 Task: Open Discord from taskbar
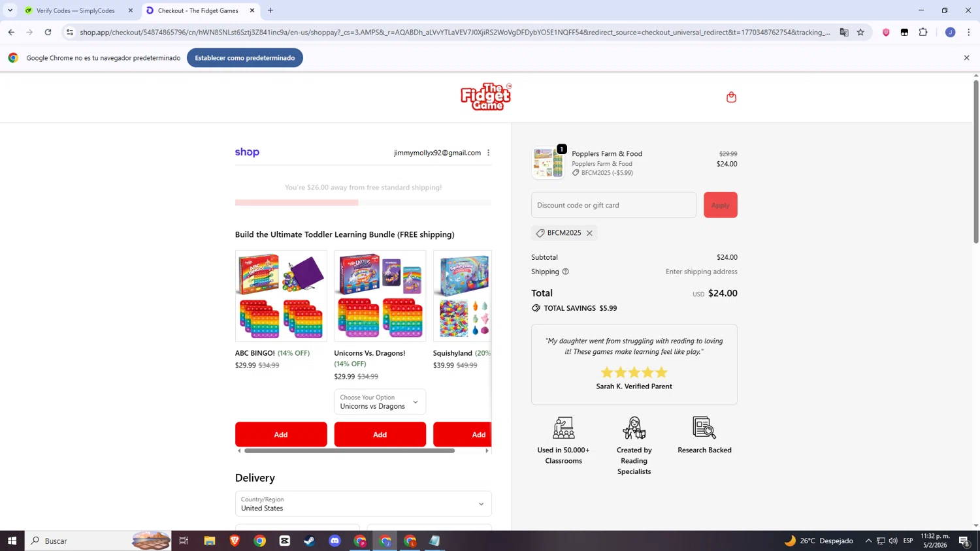pyautogui.click(x=335, y=541)
